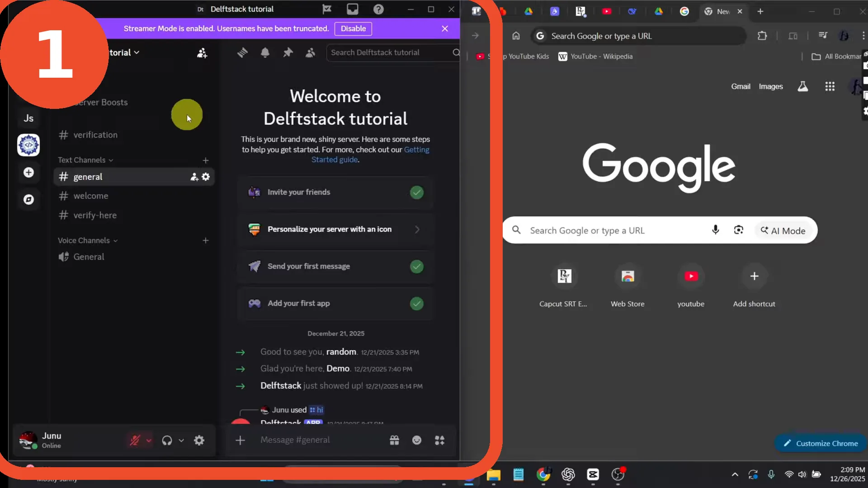
Task: Open Capcut SRT shortcut tile
Action: [x=564, y=285]
